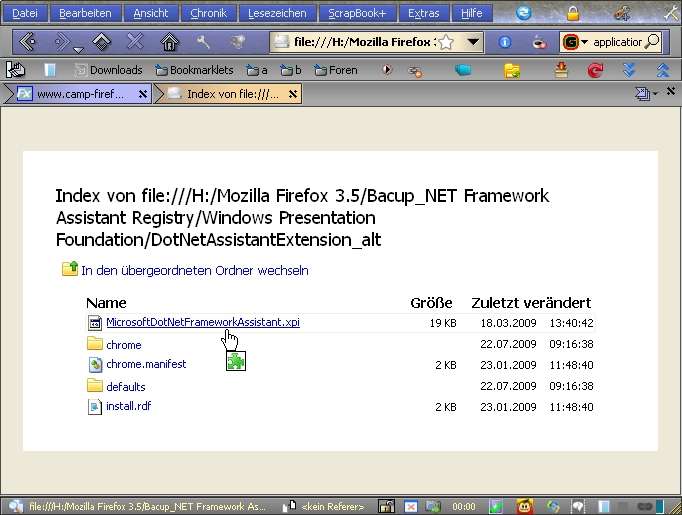
Task: Sort listing by Zuletzt verändert header
Action: click(x=531, y=303)
